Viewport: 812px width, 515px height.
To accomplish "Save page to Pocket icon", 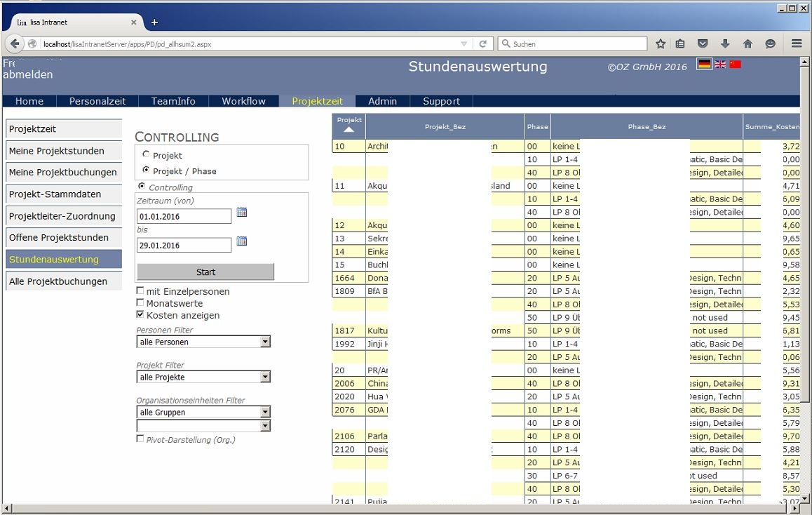I will [703, 44].
